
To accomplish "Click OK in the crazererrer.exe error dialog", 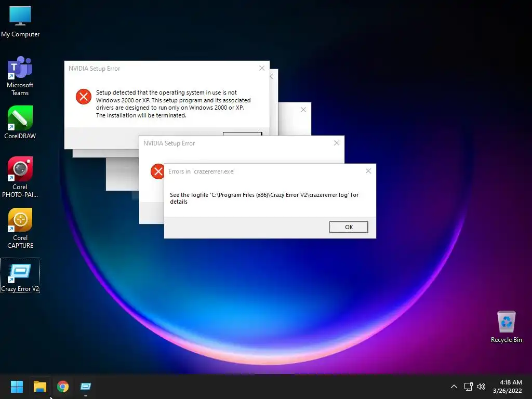I will point(349,227).
